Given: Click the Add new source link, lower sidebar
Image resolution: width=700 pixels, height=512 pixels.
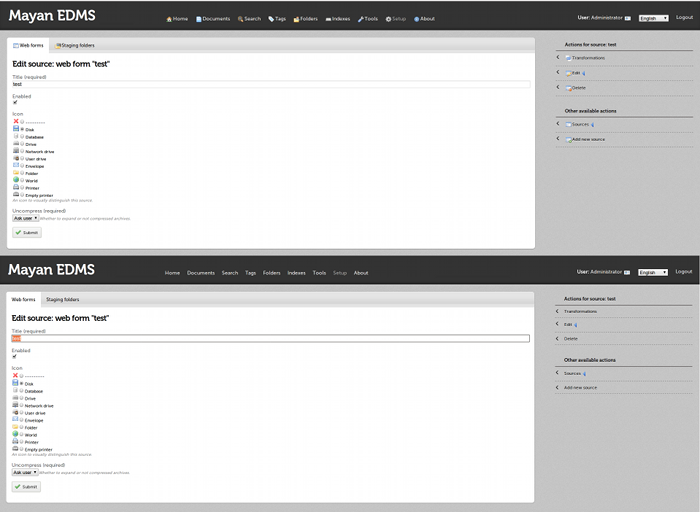Looking at the screenshot, I should 580,387.
